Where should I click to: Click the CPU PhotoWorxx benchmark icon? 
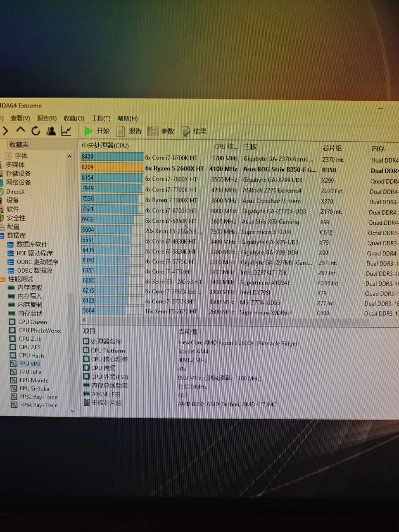[12, 330]
